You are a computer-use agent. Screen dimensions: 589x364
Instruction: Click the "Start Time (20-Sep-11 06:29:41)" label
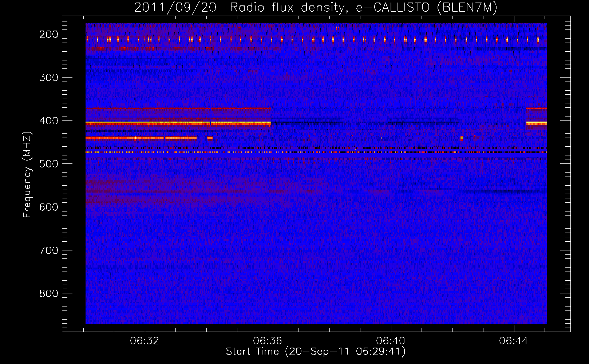pyautogui.click(x=316, y=352)
